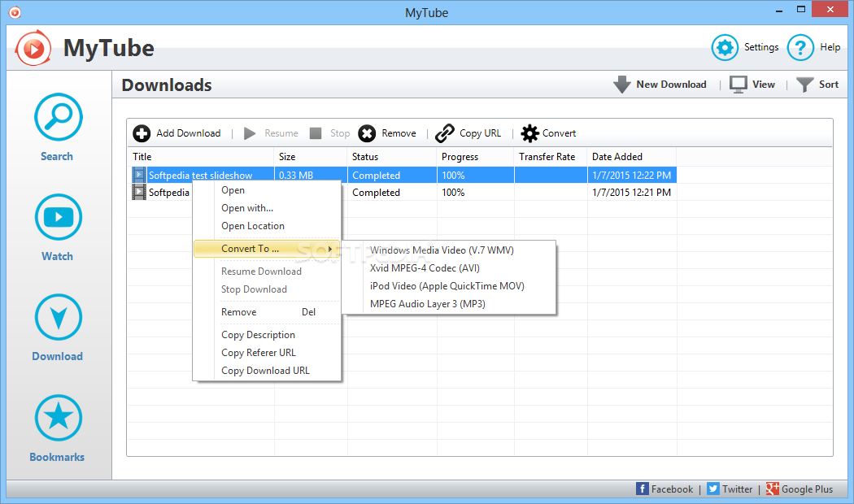
Task: Convert to MPEG Audio Layer 3 (MP3)
Action: 449,304
